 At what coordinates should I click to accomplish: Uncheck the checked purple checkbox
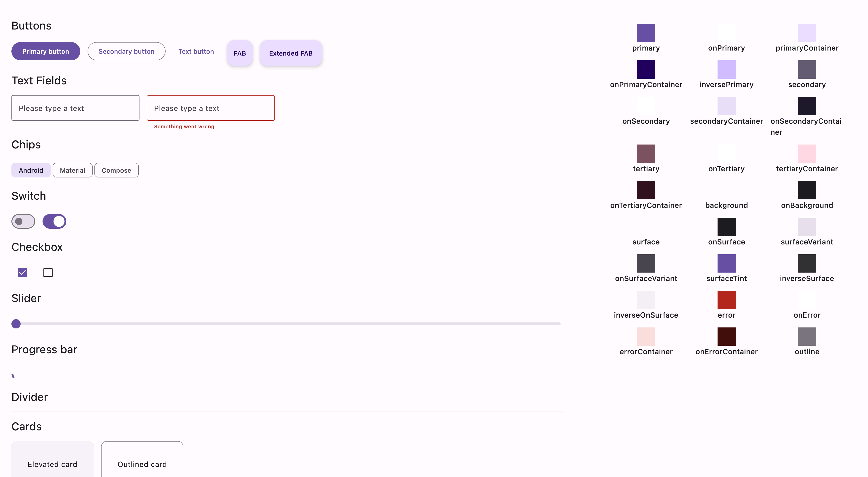click(22, 273)
